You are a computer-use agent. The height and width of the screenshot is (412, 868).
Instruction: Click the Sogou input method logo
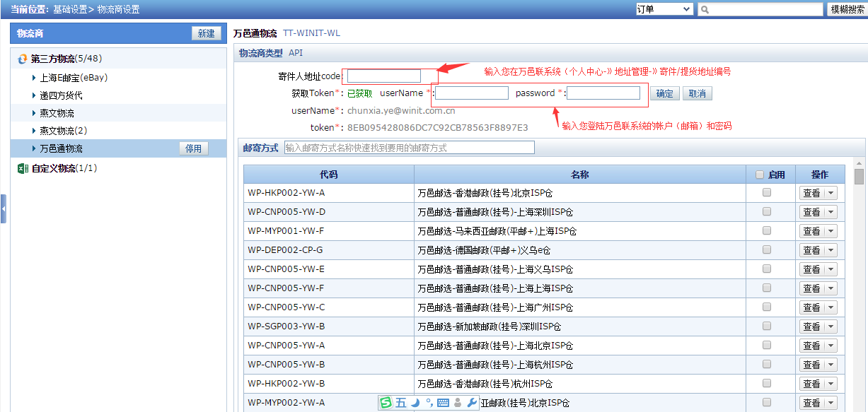[x=386, y=403]
